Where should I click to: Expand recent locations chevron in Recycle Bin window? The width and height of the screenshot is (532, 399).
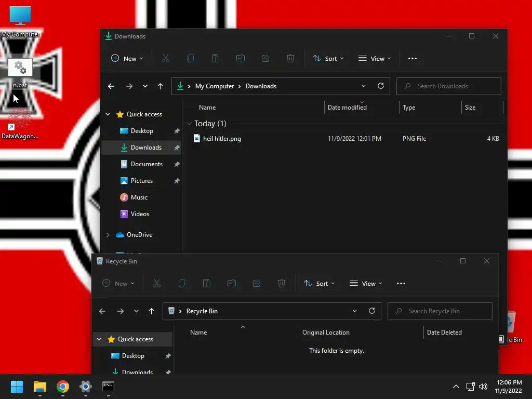(137, 311)
